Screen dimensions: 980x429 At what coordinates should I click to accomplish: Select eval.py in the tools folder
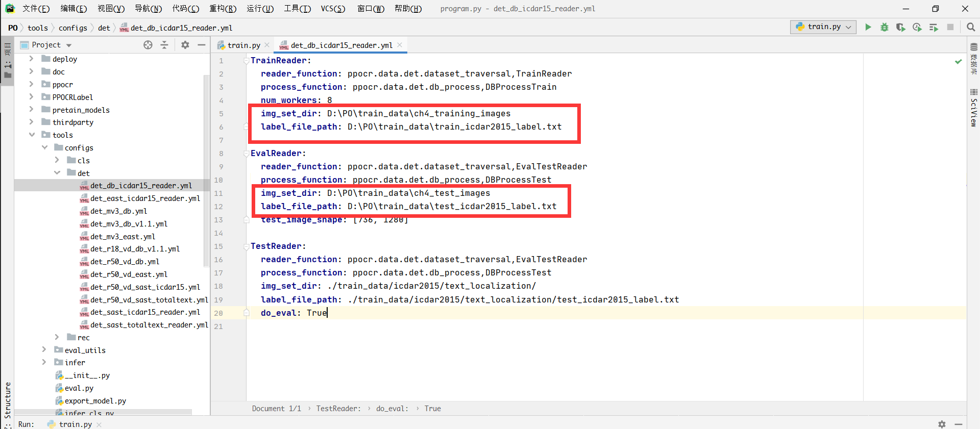(79, 388)
